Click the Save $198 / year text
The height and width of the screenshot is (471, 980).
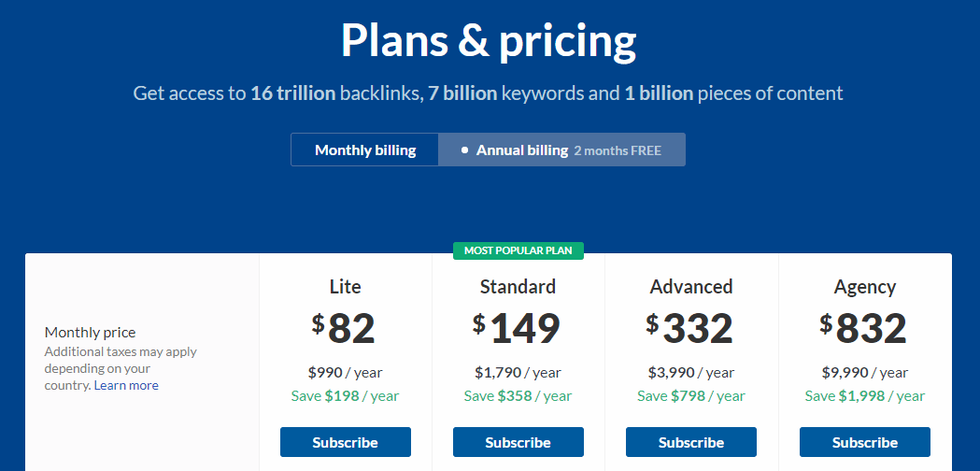pos(345,396)
